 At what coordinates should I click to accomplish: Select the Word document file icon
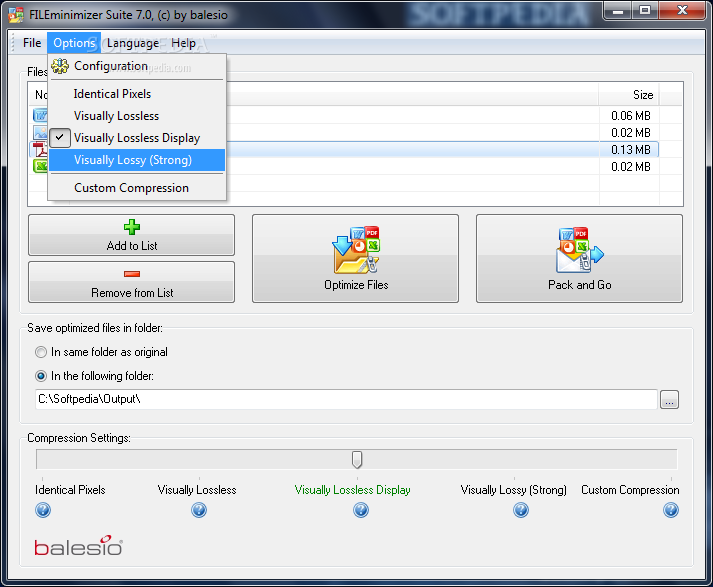(40, 115)
